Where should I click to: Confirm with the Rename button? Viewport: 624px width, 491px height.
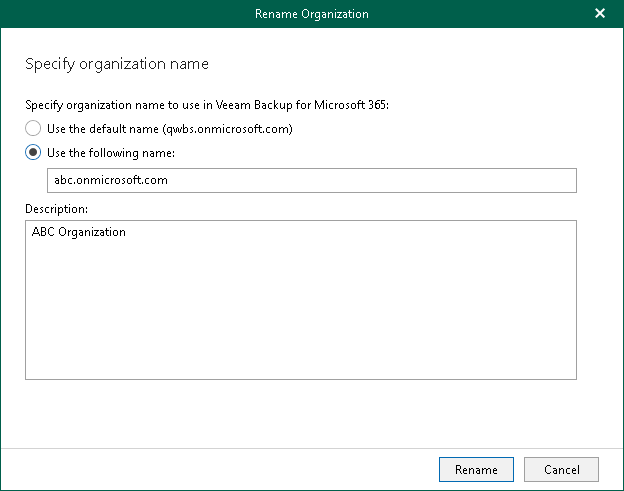click(x=476, y=470)
